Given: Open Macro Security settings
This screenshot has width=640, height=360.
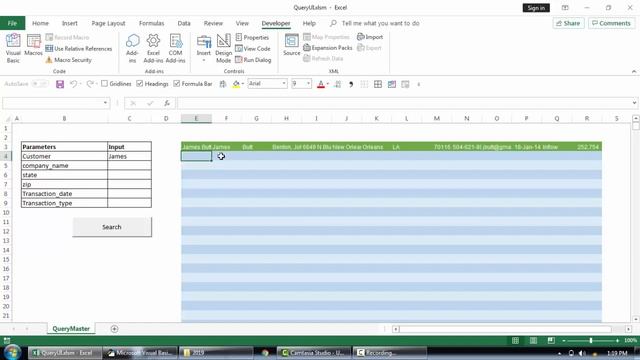Looking at the screenshot, I should pos(69,60).
